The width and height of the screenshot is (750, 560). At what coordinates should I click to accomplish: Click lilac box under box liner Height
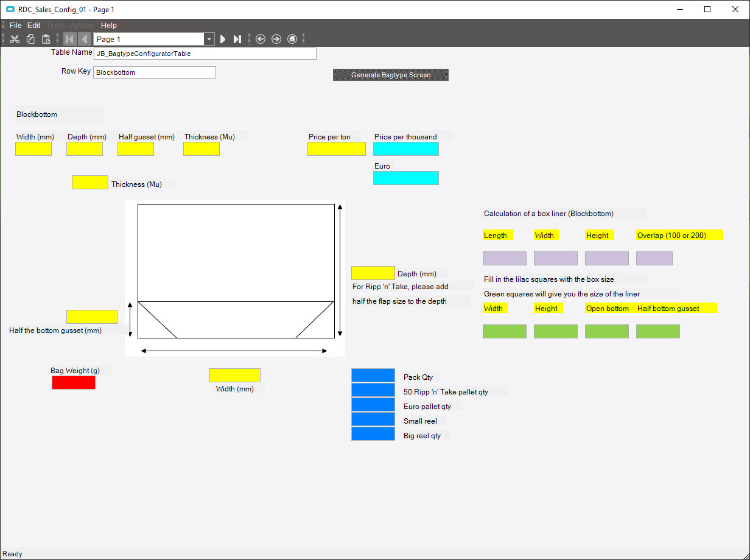tap(607, 259)
